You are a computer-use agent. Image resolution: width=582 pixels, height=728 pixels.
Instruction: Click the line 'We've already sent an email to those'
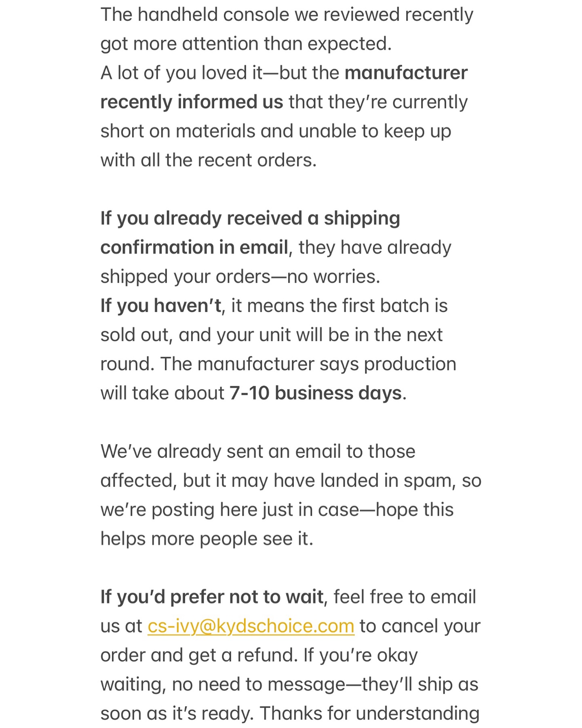[258, 451]
